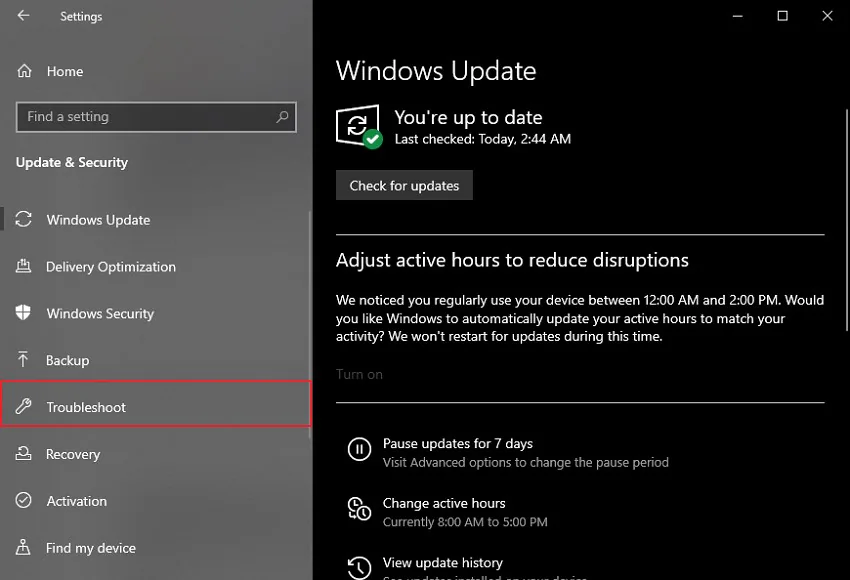Click the Recovery icon in sidebar
850x580 pixels.
point(23,453)
